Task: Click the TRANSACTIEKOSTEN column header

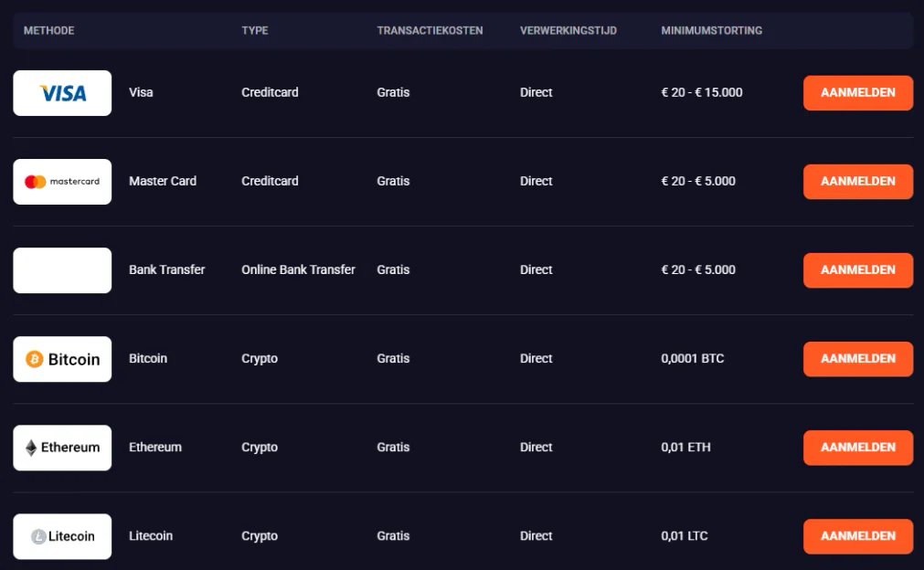Action: tap(430, 31)
